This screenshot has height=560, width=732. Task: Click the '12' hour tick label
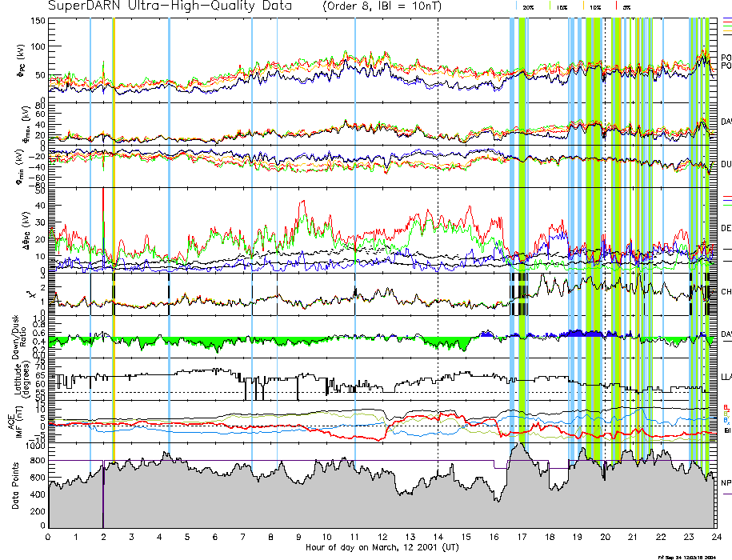(x=382, y=537)
